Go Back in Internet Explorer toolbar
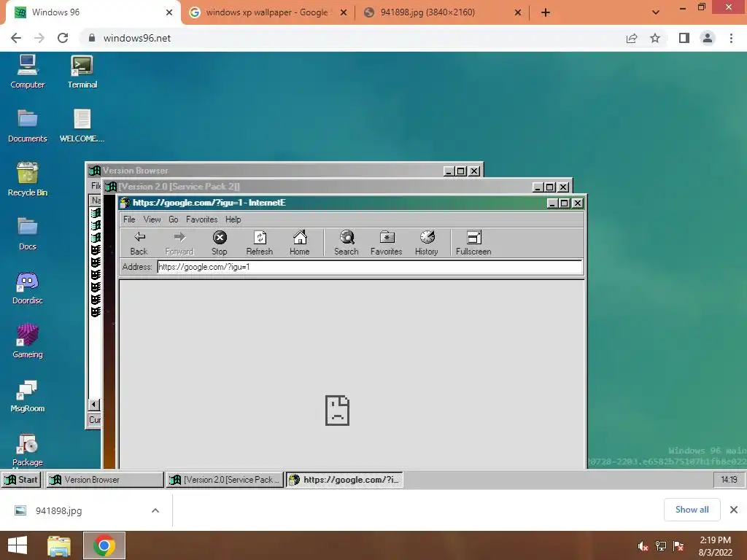This screenshot has height=560, width=747. tap(139, 244)
